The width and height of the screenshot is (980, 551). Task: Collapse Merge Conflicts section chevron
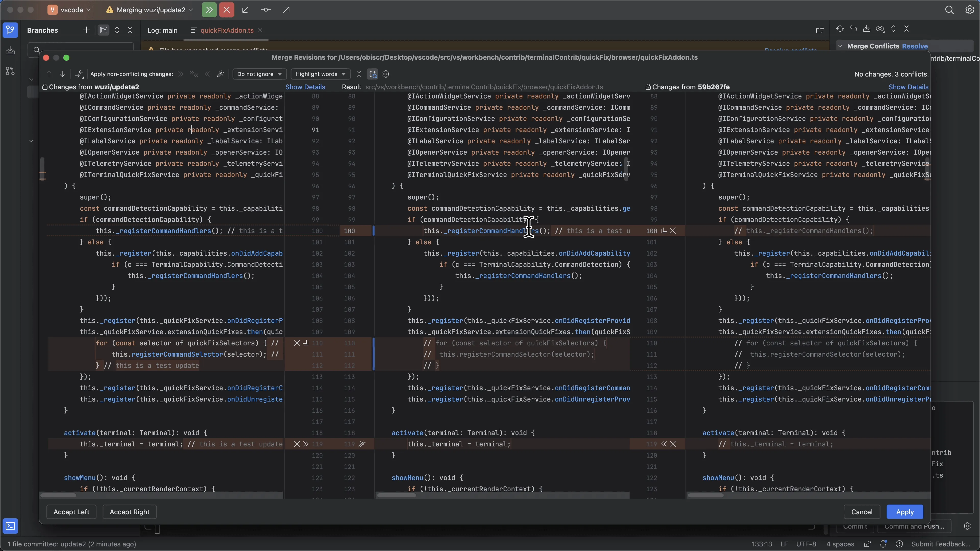[x=840, y=46]
